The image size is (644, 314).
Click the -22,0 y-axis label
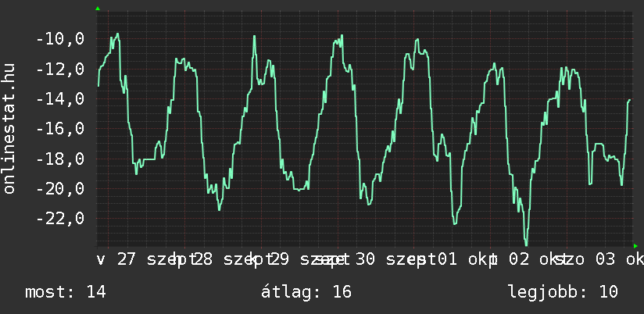[60, 219]
